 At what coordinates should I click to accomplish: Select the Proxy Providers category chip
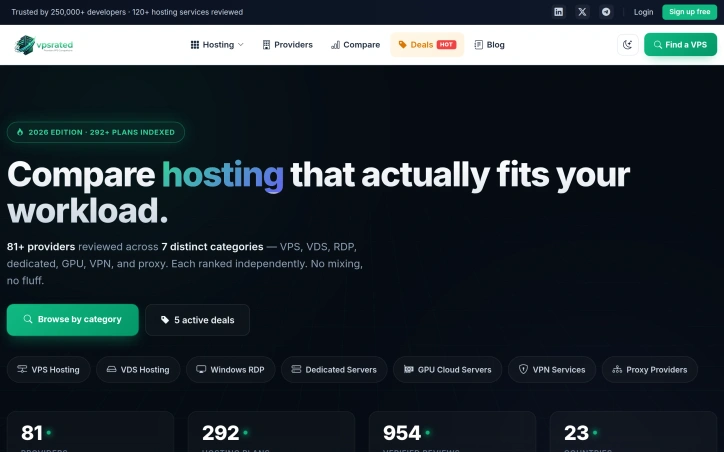(x=650, y=369)
